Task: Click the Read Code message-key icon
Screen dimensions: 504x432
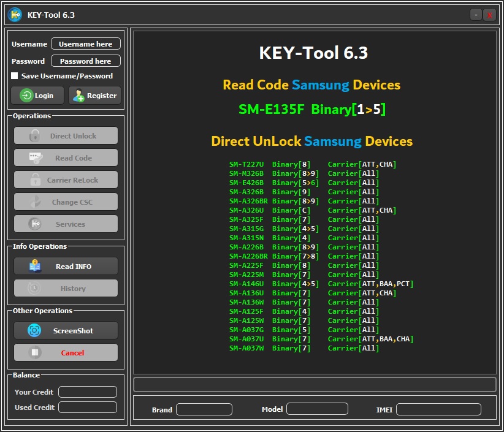Action: click(x=36, y=157)
